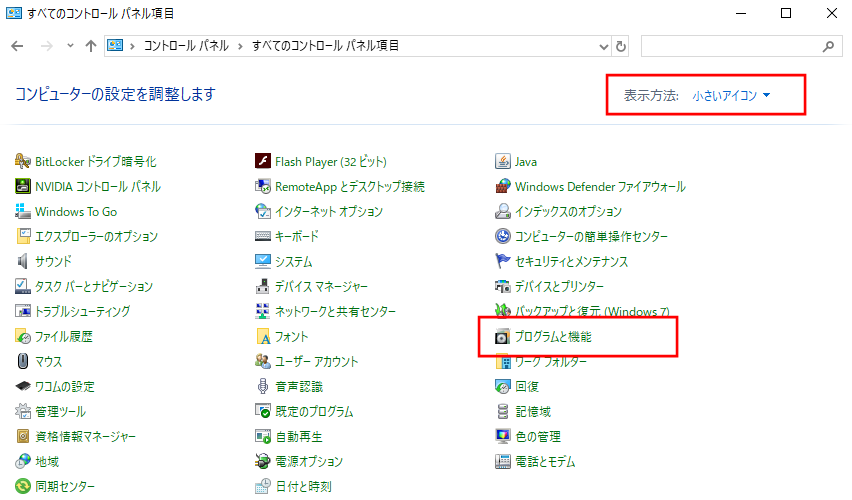Click the 電話とモデム icon
Viewport: 852px width, 500px height.
(x=503, y=461)
